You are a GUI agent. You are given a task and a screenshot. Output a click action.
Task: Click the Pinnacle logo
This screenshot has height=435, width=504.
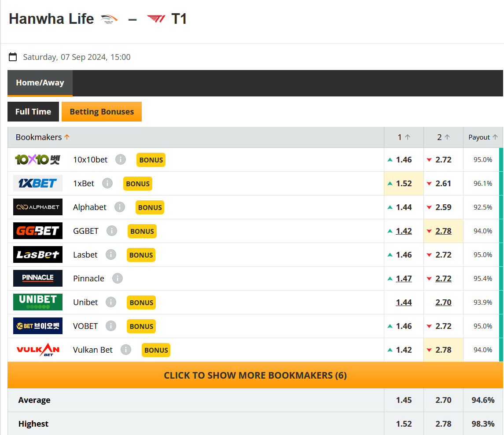(x=37, y=278)
